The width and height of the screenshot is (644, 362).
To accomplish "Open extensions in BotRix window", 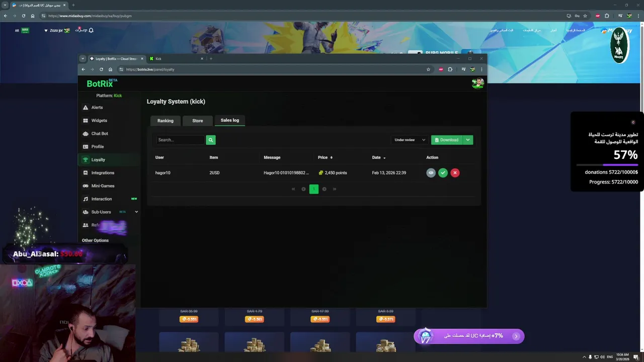I will point(450,69).
